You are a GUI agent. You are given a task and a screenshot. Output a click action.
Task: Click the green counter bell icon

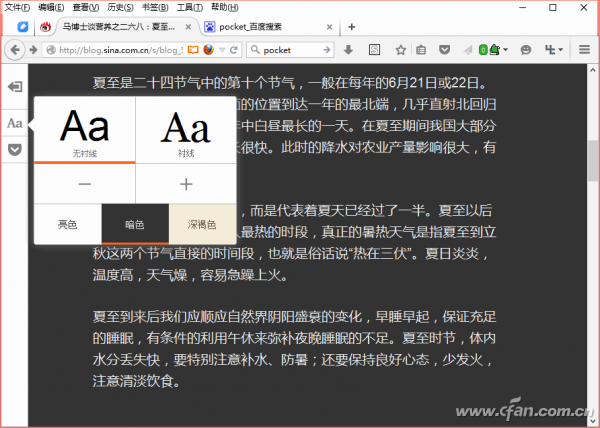pos(490,50)
